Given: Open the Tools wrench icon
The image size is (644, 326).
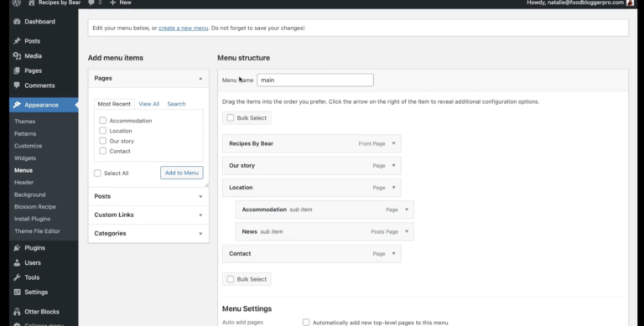Looking at the screenshot, I should click(17, 277).
